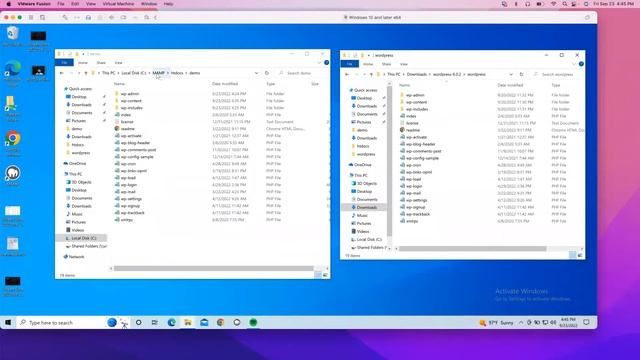Image resolution: width=640 pixels, height=360 pixels.
Task: Sort by the Name column in the wordpress window
Action: click(404, 85)
